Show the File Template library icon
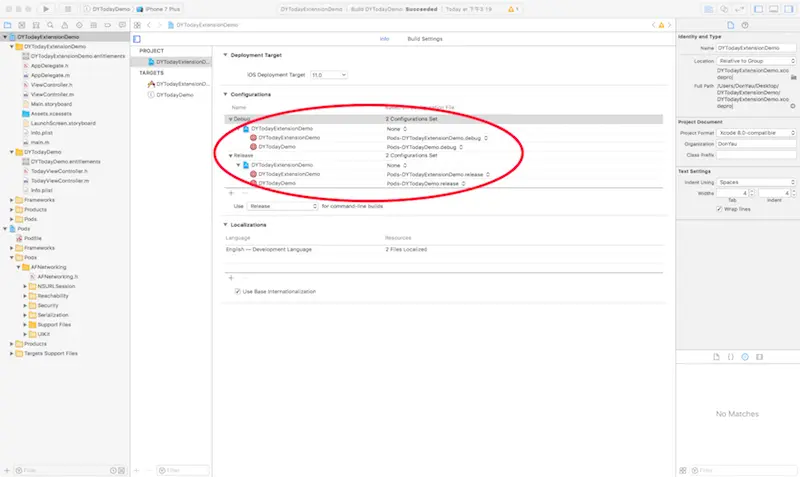800x477 pixels. 716,357
